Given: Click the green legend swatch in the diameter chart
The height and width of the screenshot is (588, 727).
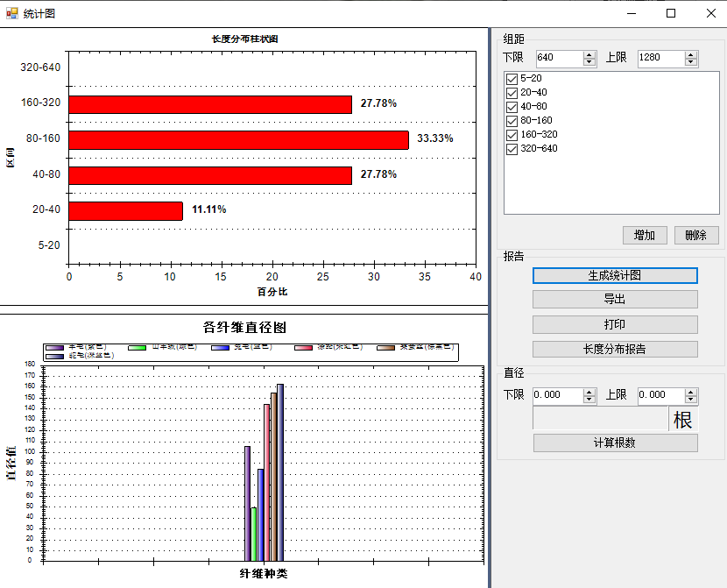Looking at the screenshot, I should [x=137, y=348].
